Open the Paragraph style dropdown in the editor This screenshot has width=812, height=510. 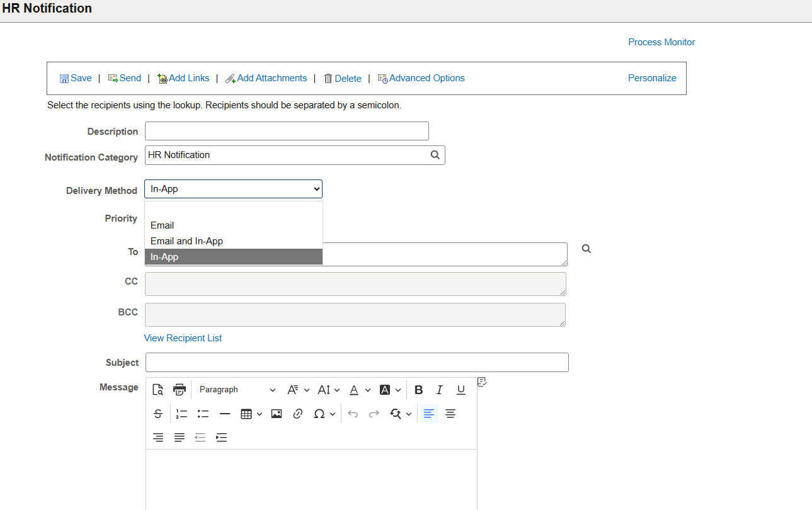236,389
